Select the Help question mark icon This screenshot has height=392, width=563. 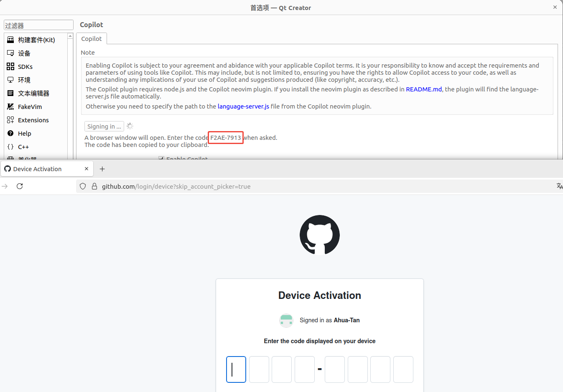10,133
